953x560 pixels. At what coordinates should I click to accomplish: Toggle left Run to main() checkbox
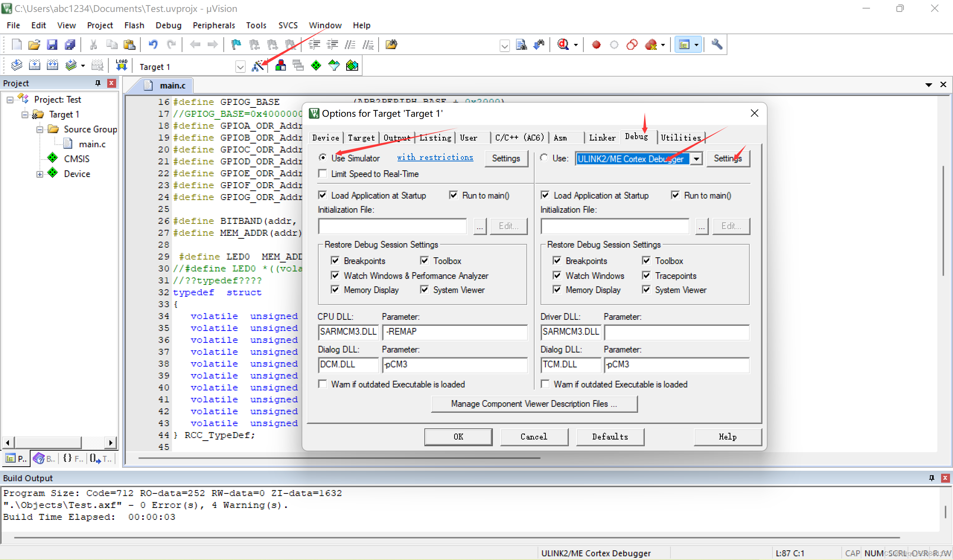(x=453, y=195)
